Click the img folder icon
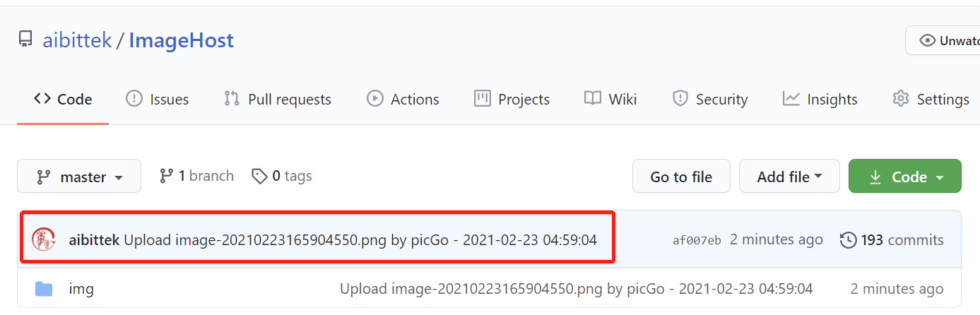Viewport: 980px width, 315px height. (44, 288)
